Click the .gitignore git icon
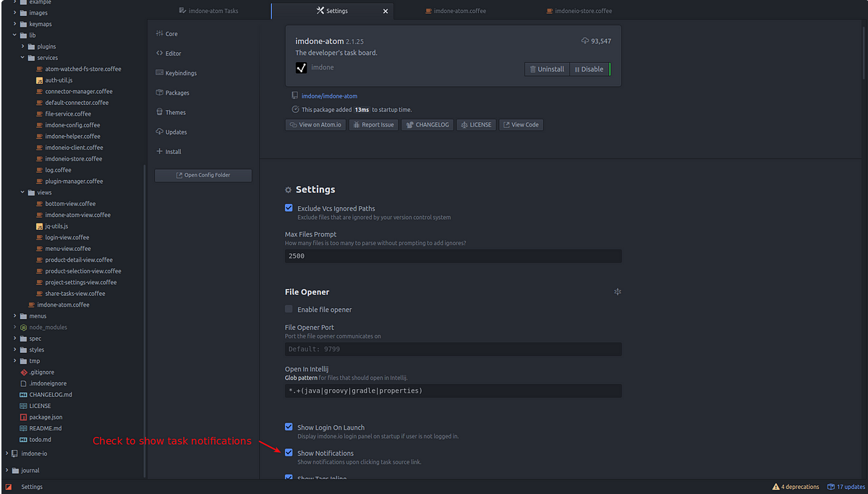Viewport: 868px width, 494px height. (23, 372)
